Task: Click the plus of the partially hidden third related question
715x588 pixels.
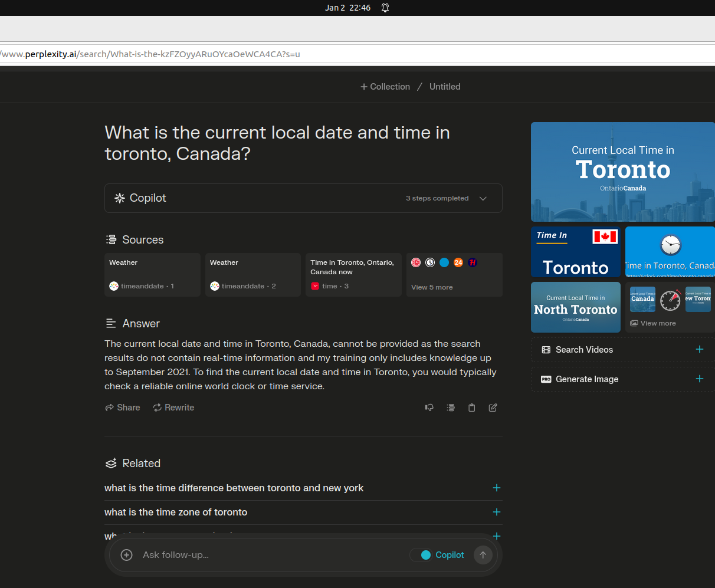Action: coord(497,536)
